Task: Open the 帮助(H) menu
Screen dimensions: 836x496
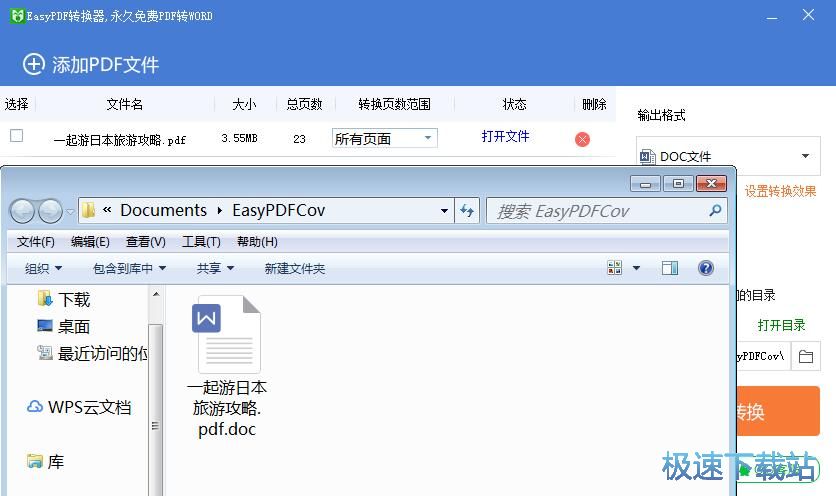Action: coord(257,242)
